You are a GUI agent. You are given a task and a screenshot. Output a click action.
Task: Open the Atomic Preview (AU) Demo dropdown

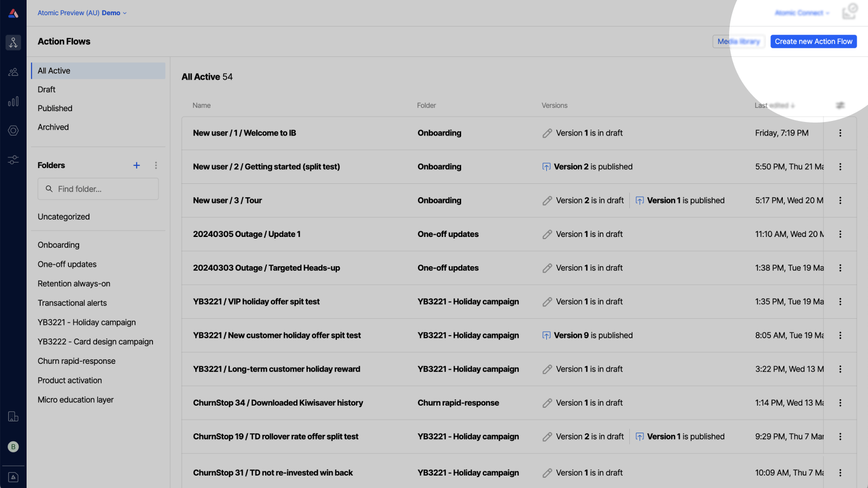point(82,13)
